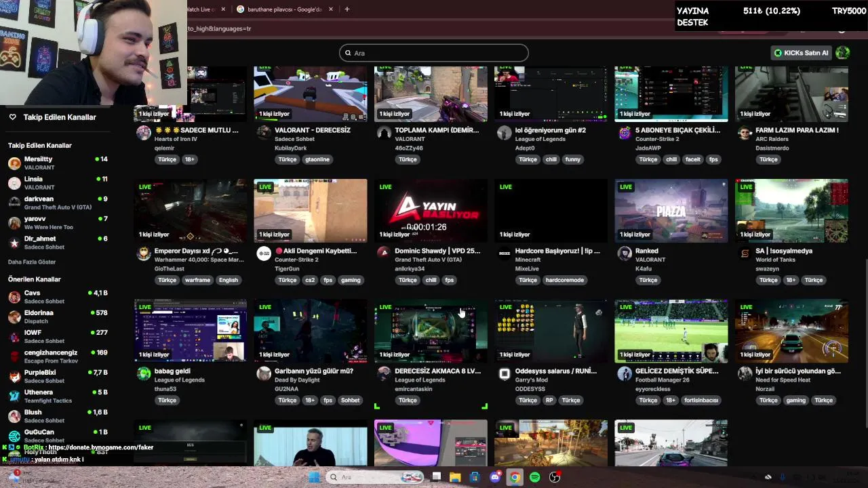Image resolution: width=868 pixels, height=488 pixels.
Task: Open GuGuCan row in recommended channels
Action: (58, 436)
